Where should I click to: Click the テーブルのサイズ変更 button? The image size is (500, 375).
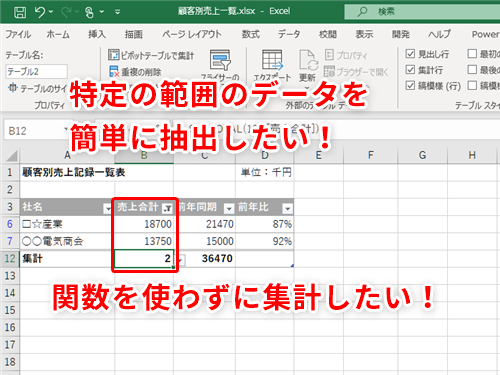(37, 88)
